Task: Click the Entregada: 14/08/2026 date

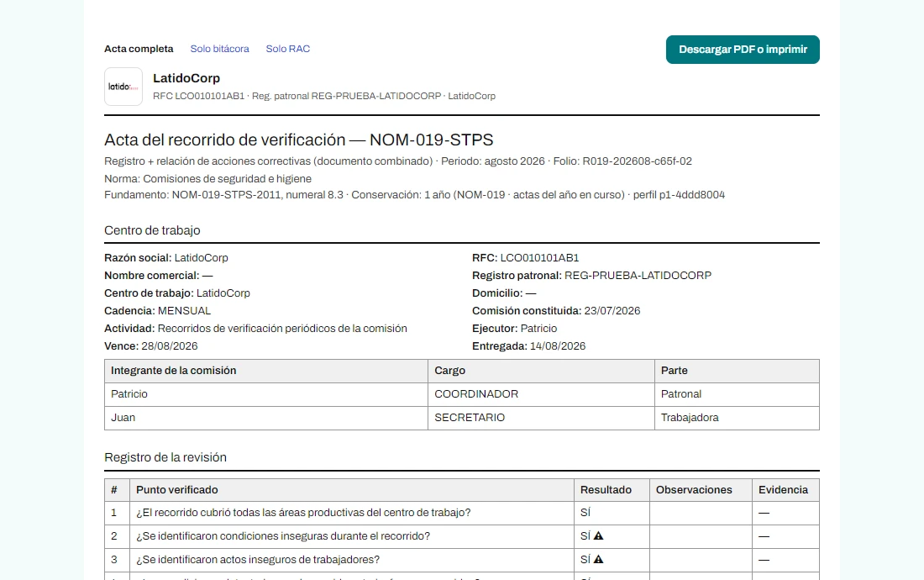Action: tap(528, 346)
